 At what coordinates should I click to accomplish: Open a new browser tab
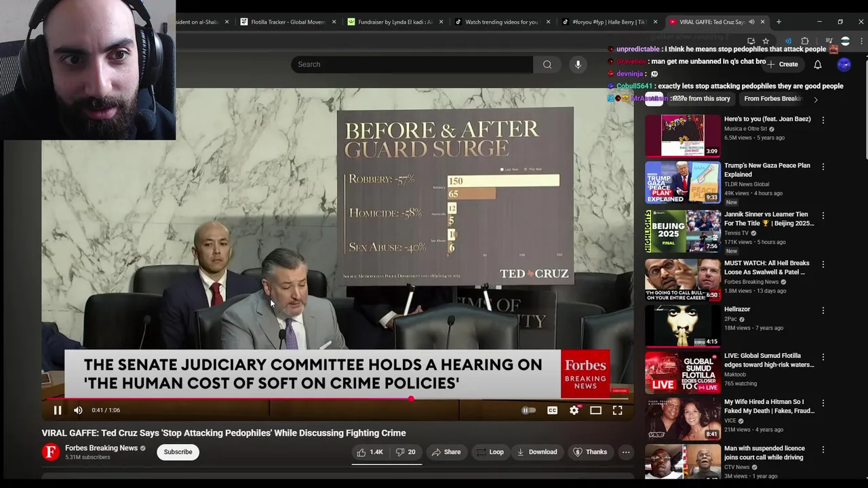pyautogui.click(x=778, y=22)
